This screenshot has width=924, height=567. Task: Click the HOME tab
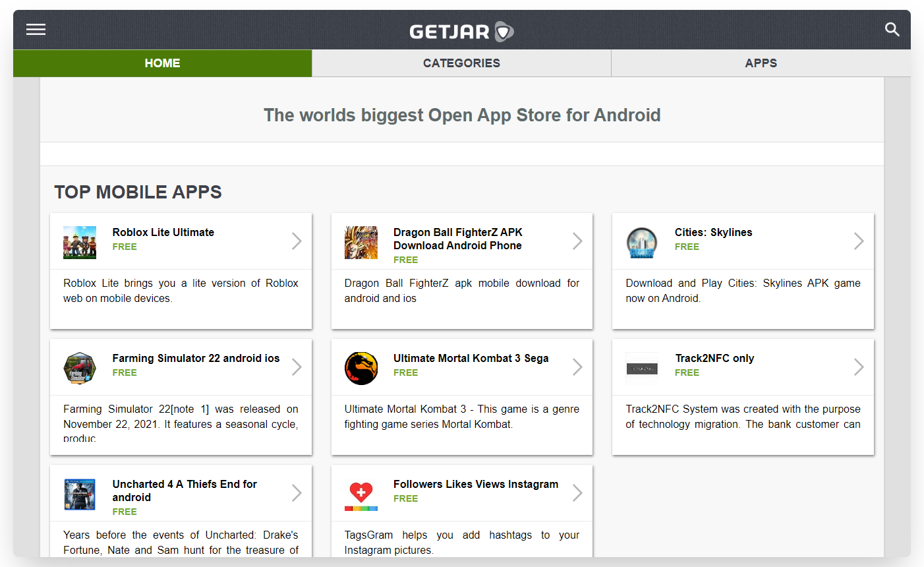pyautogui.click(x=162, y=63)
